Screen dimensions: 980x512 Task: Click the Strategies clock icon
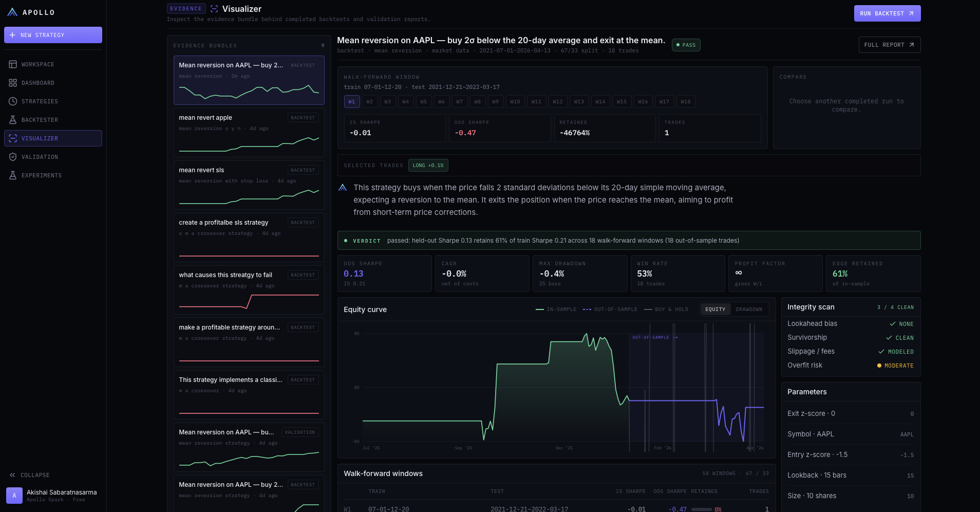[13, 101]
